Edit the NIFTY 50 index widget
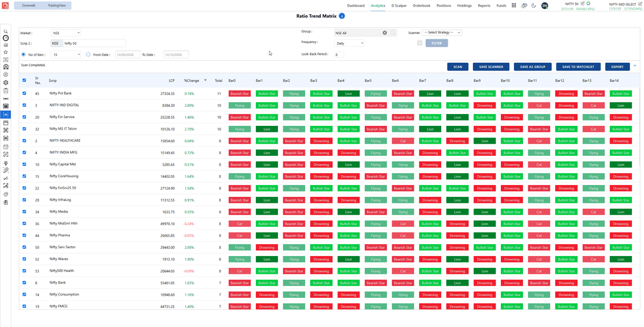The image size is (644, 327). click(583, 4)
